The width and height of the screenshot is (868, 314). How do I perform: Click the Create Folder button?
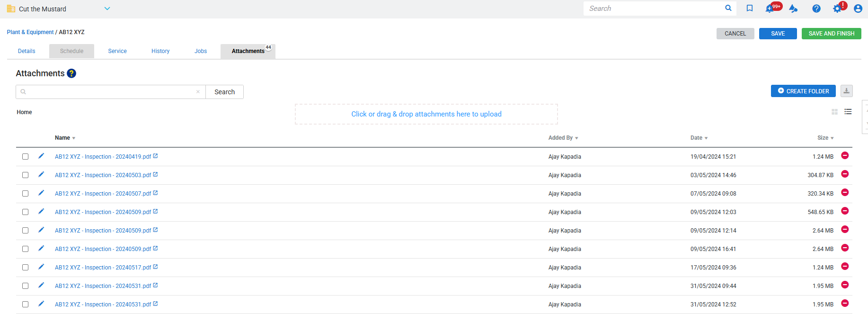tap(803, 91)
